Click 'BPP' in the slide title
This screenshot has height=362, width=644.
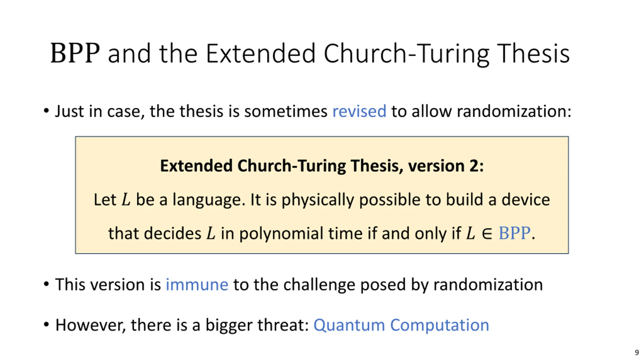pos(75,54)
